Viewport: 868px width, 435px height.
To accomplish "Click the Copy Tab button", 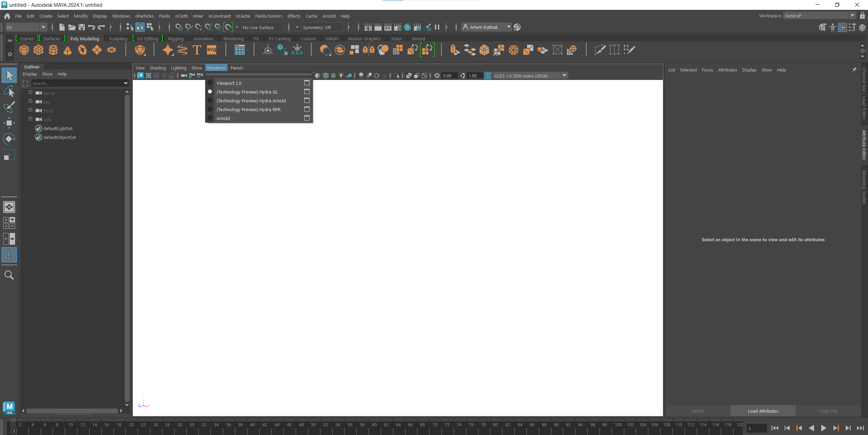I will [829, 411].
